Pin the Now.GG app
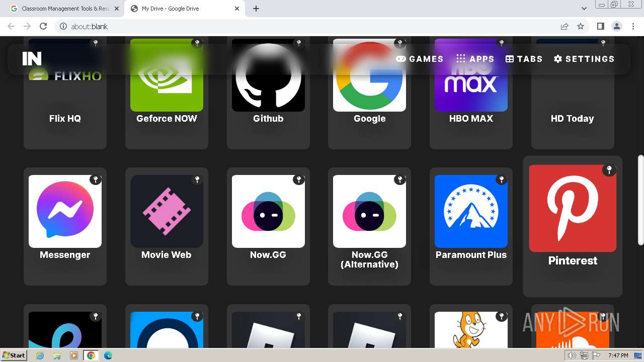This screenshot has width=644, height=362. pos(299,179)
